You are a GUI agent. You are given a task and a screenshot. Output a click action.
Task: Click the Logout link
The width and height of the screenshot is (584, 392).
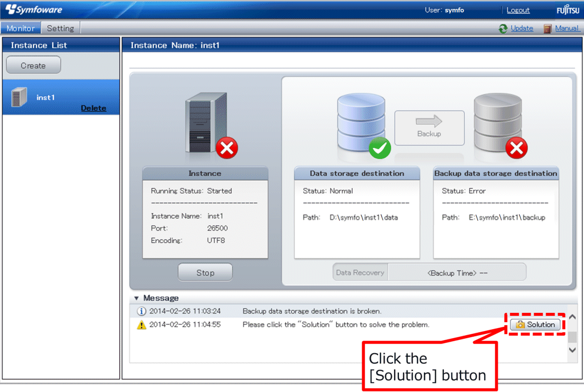point(518,10)
